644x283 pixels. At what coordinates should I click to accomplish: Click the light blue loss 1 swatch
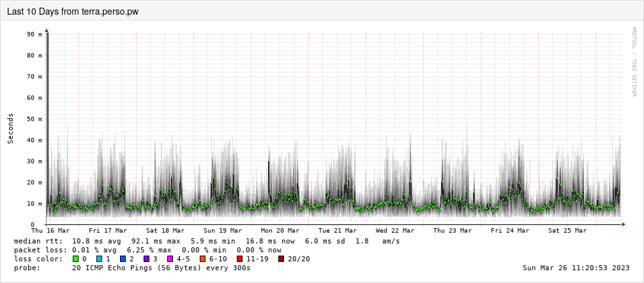[x=99, y=259]
